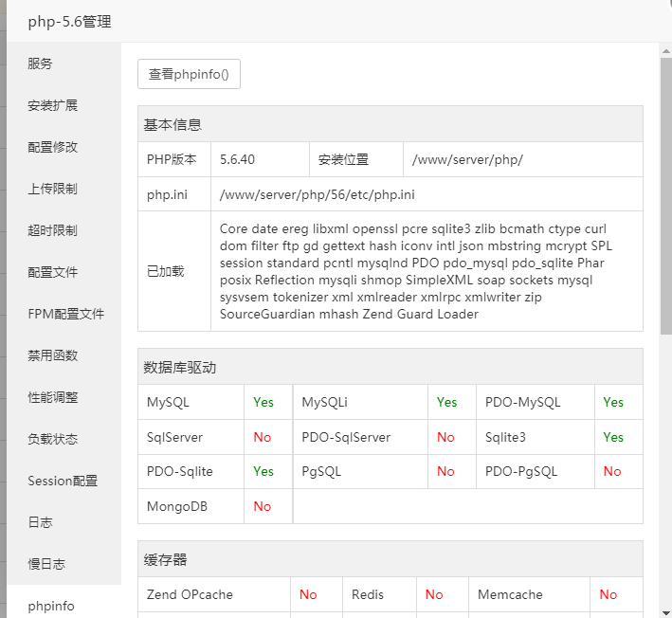The image size is (672, 618).
Task: Switch to 性能调整 tab
Action: tap(52, 397)
